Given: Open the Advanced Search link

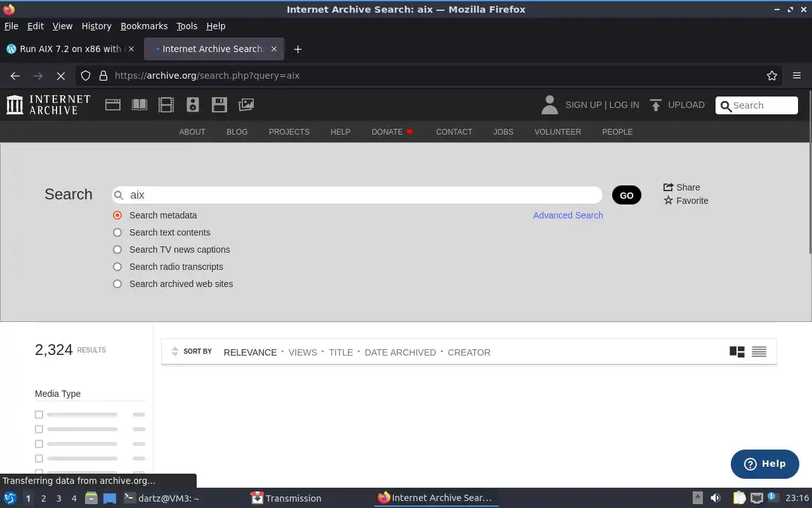Looking at the screenshot, I should [568, 215].
